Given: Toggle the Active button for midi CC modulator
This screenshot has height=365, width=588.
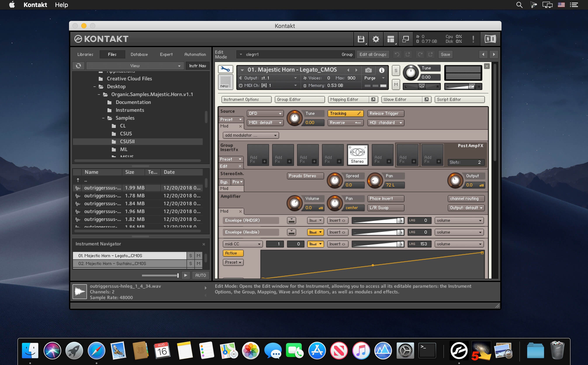Looking at the screenshot, I should coord(233,253).
